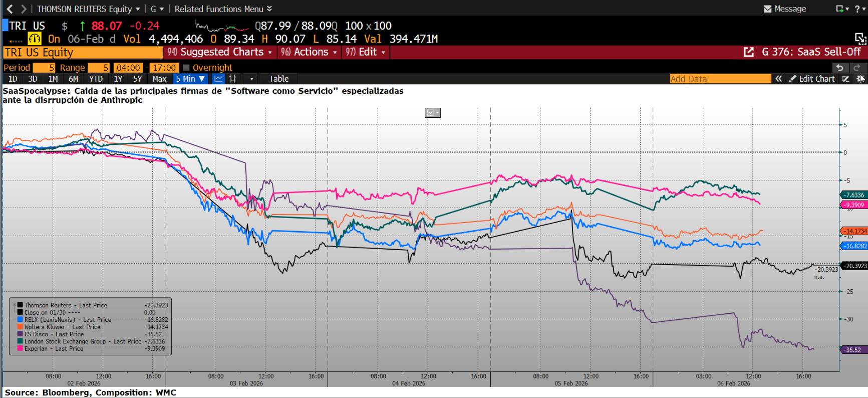
Task: Click the Edit Chart button
Action: (812, 79)
